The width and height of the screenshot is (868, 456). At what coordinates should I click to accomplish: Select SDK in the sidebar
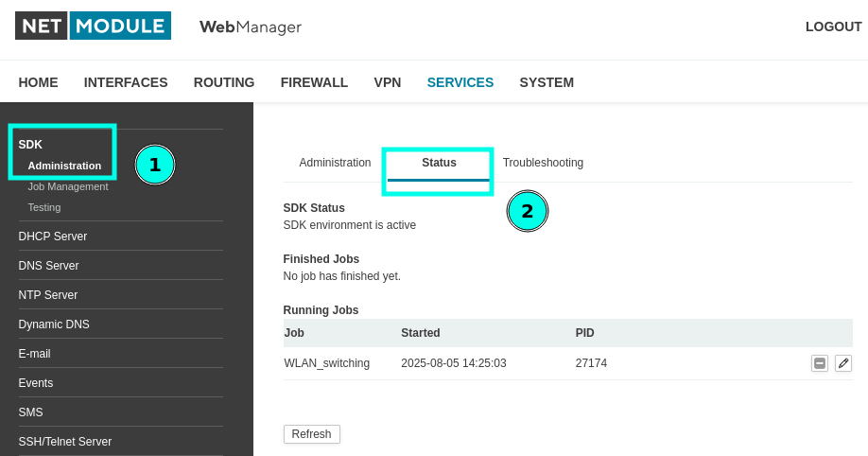coord(30,145)
